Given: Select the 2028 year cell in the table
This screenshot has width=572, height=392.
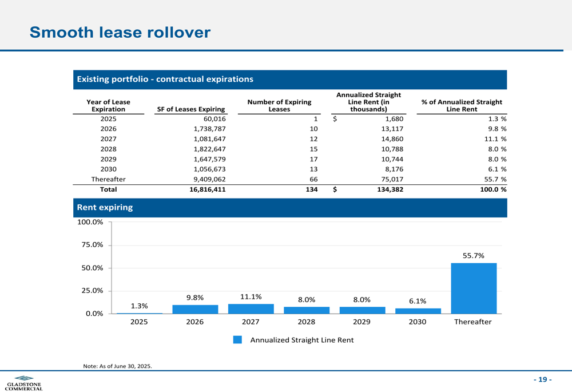Looking at the screenshot, I should point(108,149).
